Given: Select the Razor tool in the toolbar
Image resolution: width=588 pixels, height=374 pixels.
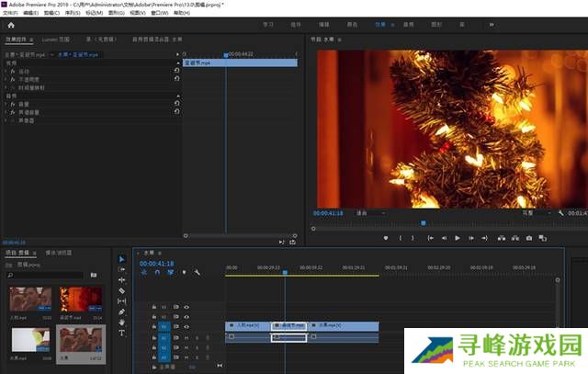Looking at the screenshot, I should click(x=122, y=290).
